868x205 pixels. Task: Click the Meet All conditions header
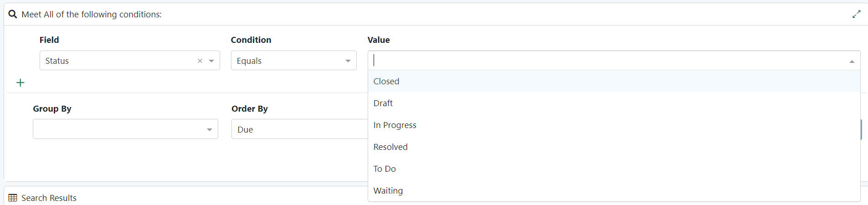pos(92,14)
